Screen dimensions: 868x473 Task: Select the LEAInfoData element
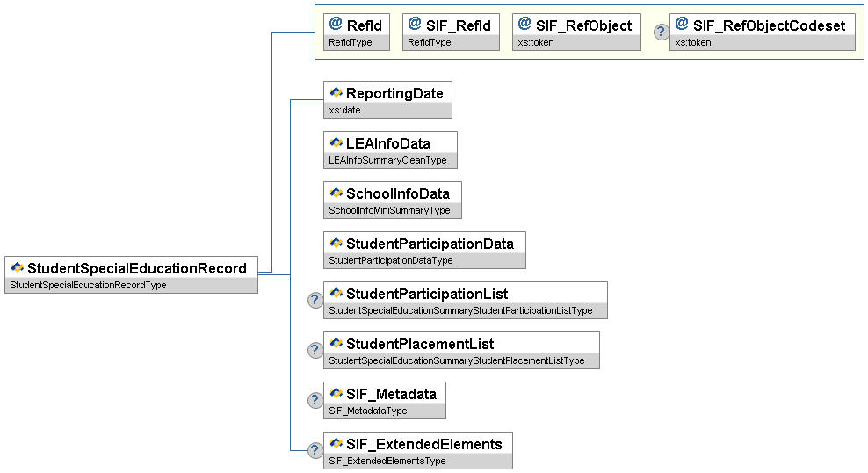tap(388, 143)
